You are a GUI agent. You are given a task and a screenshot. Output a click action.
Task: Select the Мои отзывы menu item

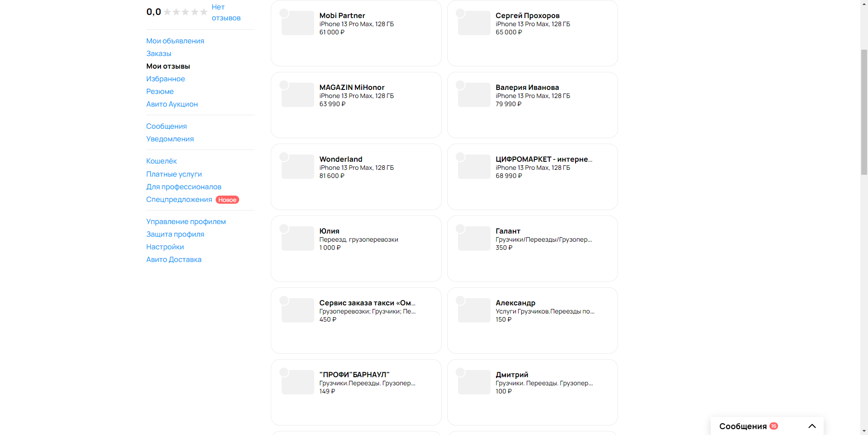(168, 66)
